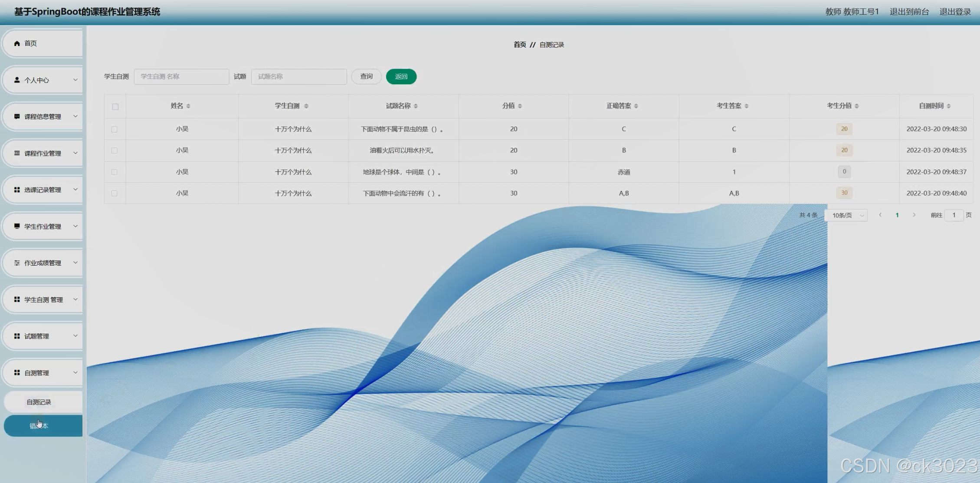Collapse the 自测管理 menu chevron
The height and width of the screenshot is (483, 980).
[75, 372]
